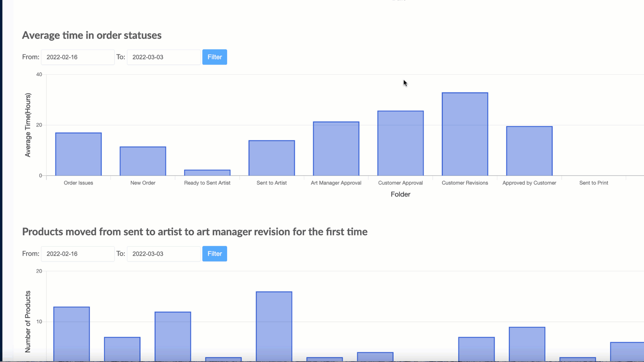Pick the Customer Approval bar
The width and height of the screenshot is (644, 362).
[400, 143]
